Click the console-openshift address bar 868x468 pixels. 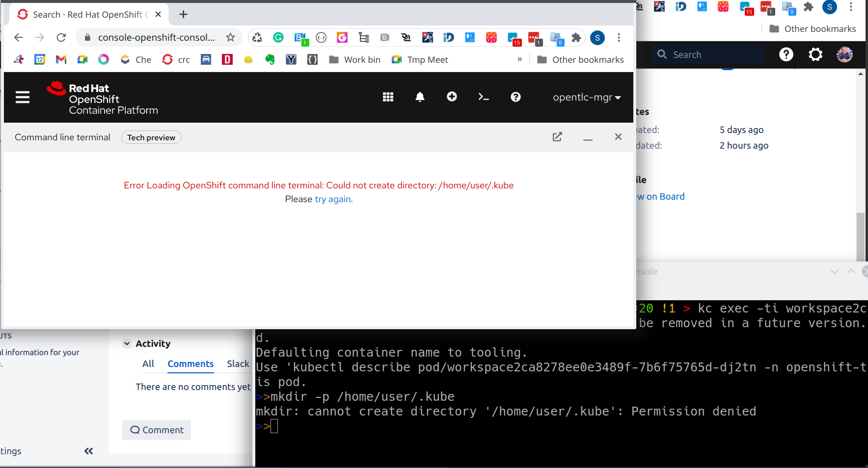[156, 37]
